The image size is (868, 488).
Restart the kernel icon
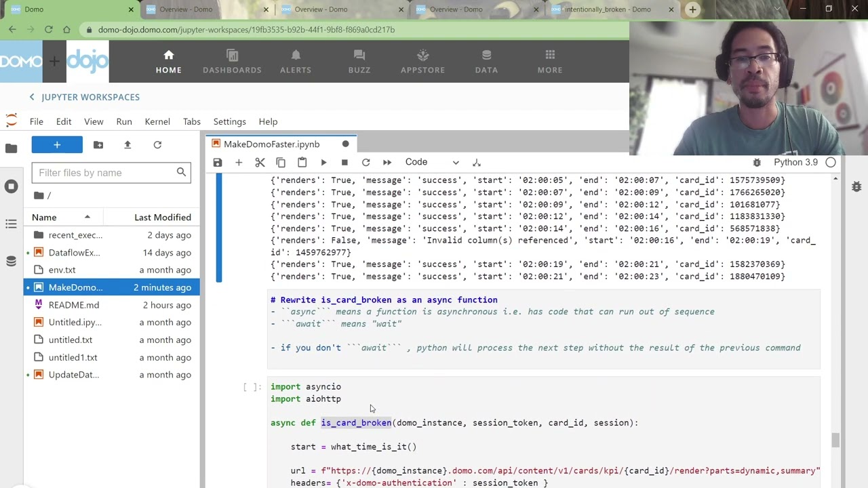(x=366, y=163)
